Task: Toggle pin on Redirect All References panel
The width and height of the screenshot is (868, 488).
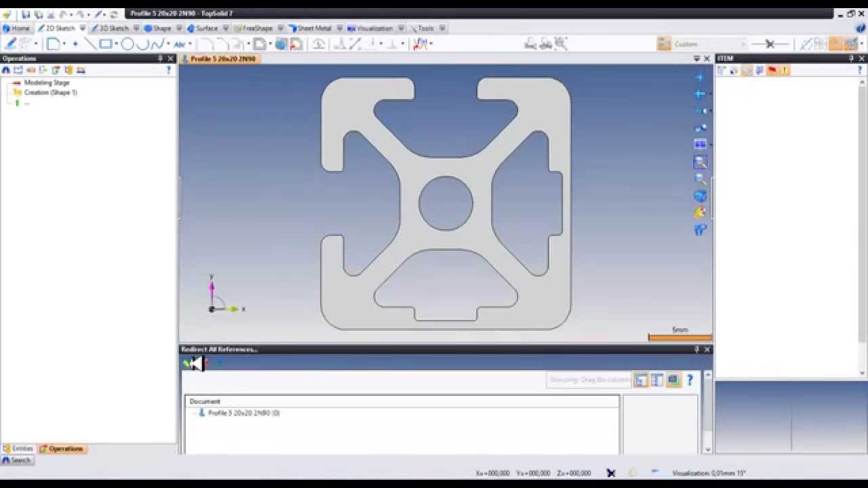Action: 696,350
